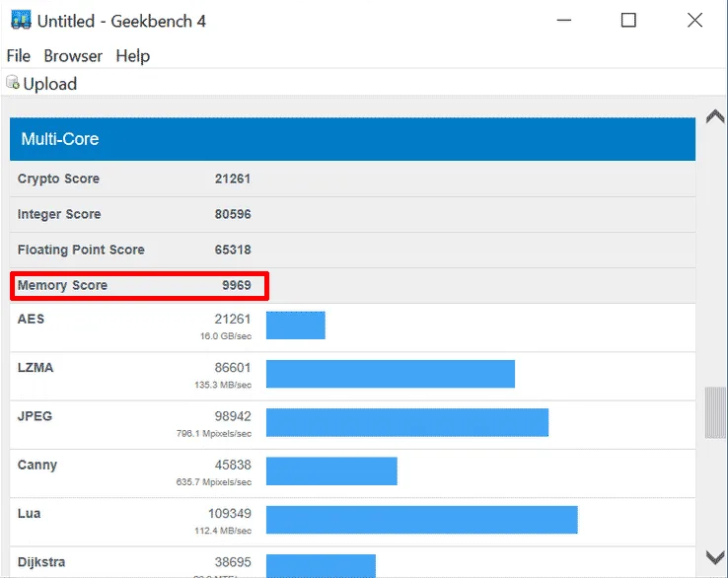Image resolution: width=728 pixels, height=578 pixels.
Task: Click the Dijkstra result bar
Action: tap(321, 565)
